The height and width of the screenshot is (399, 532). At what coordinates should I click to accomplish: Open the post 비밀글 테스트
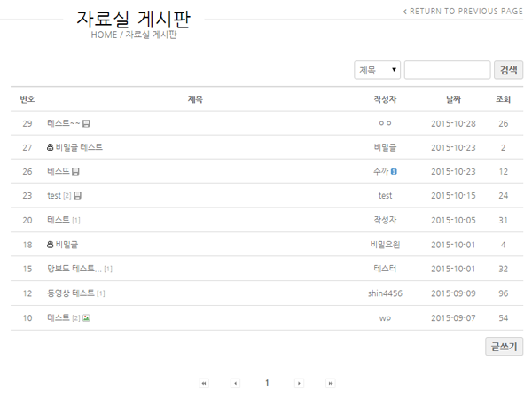pyautogui.click(x=79, y=147)
